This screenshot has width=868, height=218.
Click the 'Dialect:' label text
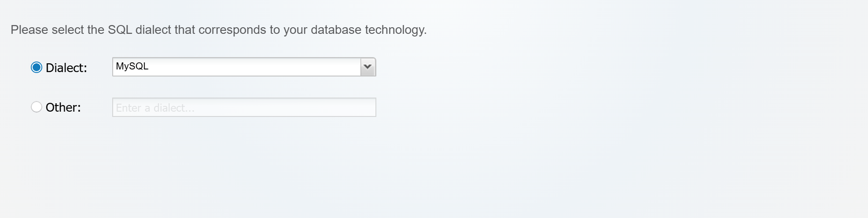tap(66, 68)
